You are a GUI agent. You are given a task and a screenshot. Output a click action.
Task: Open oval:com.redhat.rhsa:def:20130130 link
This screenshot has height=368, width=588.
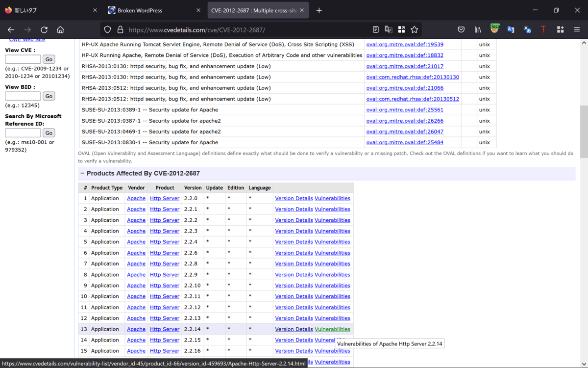point(413,77)
